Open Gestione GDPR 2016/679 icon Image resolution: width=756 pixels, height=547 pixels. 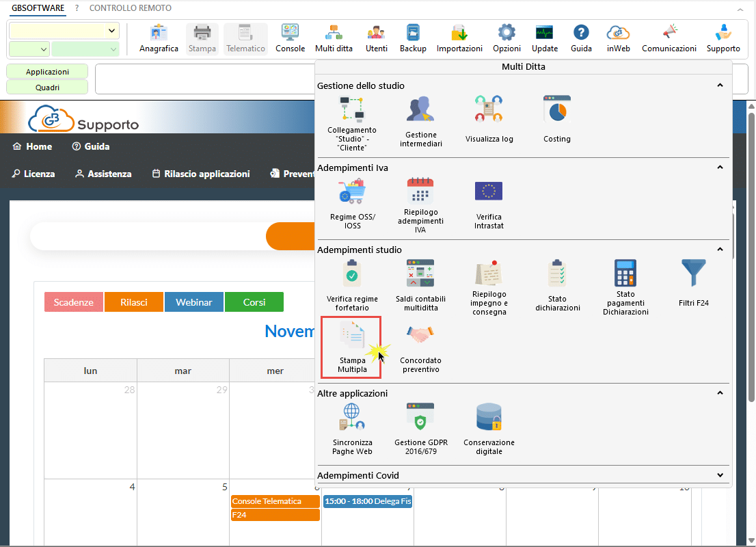coord(420,417)
